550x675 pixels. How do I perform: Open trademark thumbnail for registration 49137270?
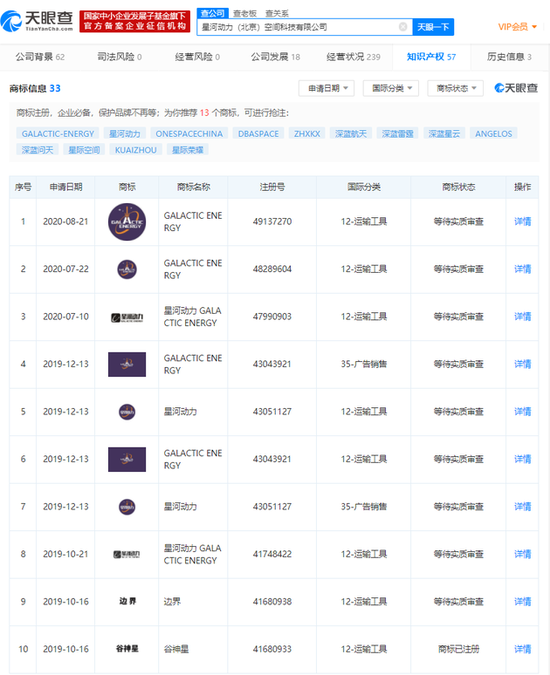click(127, 222)
